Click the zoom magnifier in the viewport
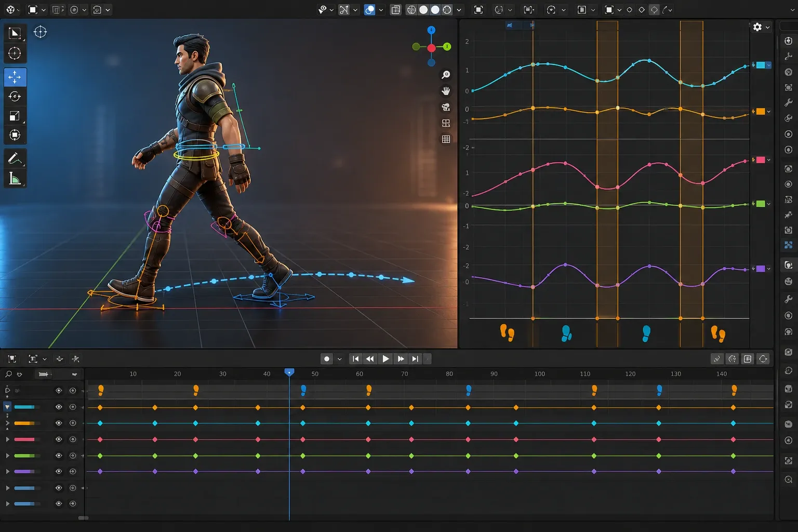 tap(446, 75)
